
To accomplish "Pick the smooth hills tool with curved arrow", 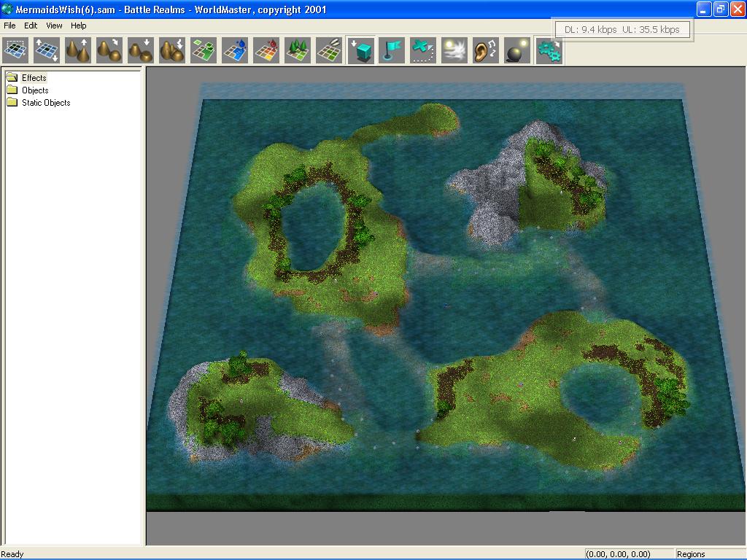I will 109,50.
